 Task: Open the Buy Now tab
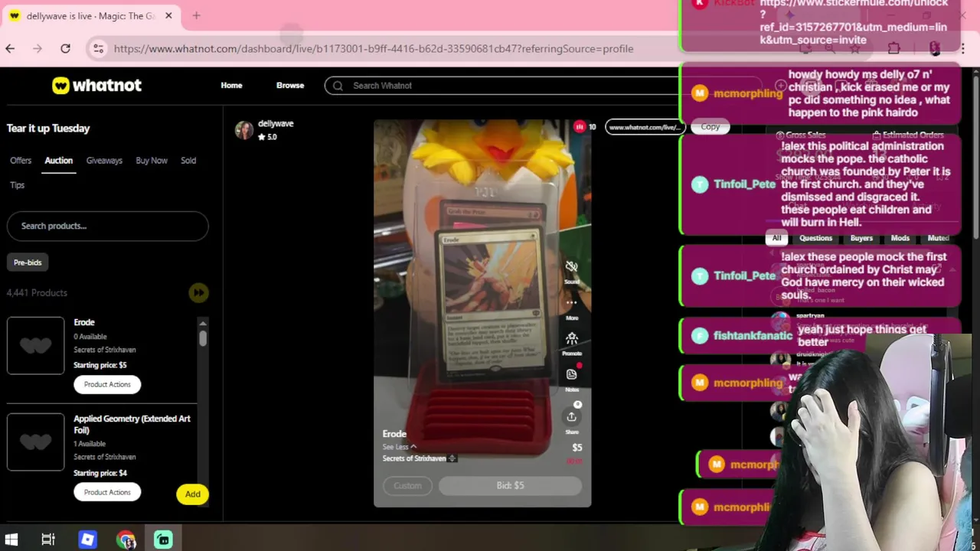(x=152, y=161)
